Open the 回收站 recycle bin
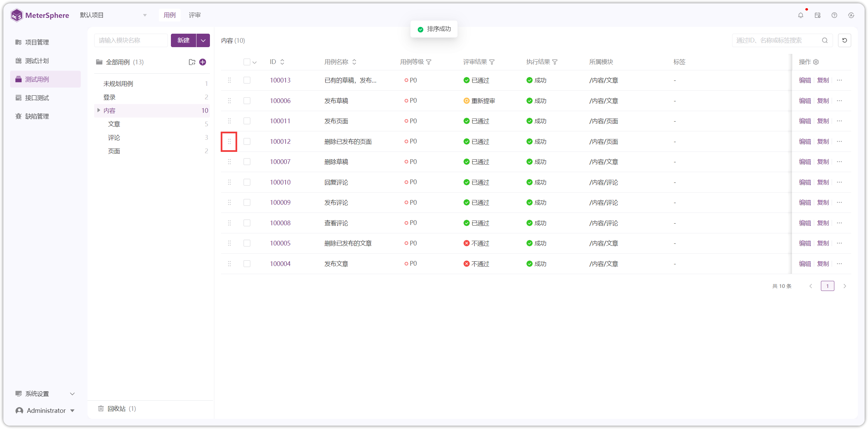Viewport: 868px width, 429px height. pos(117,409)
